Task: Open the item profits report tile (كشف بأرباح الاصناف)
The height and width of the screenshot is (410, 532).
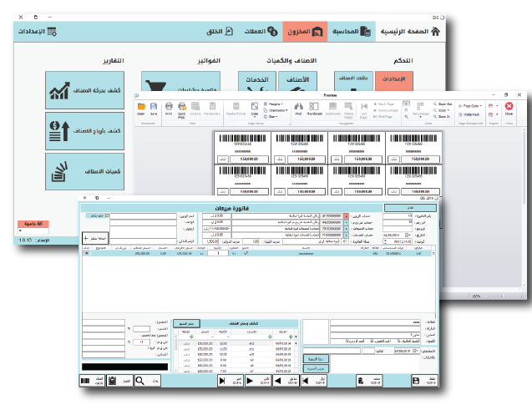Action: coord(81,131)
